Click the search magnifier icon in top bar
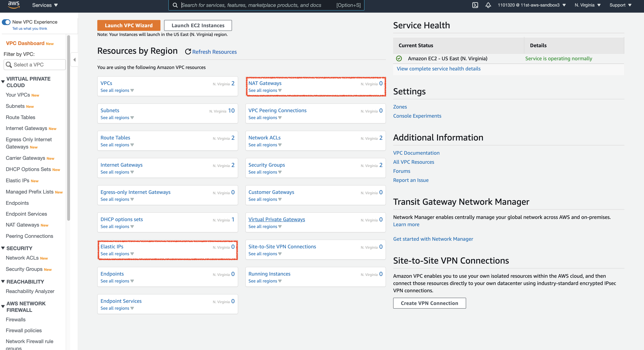 (x=175, y=5)
